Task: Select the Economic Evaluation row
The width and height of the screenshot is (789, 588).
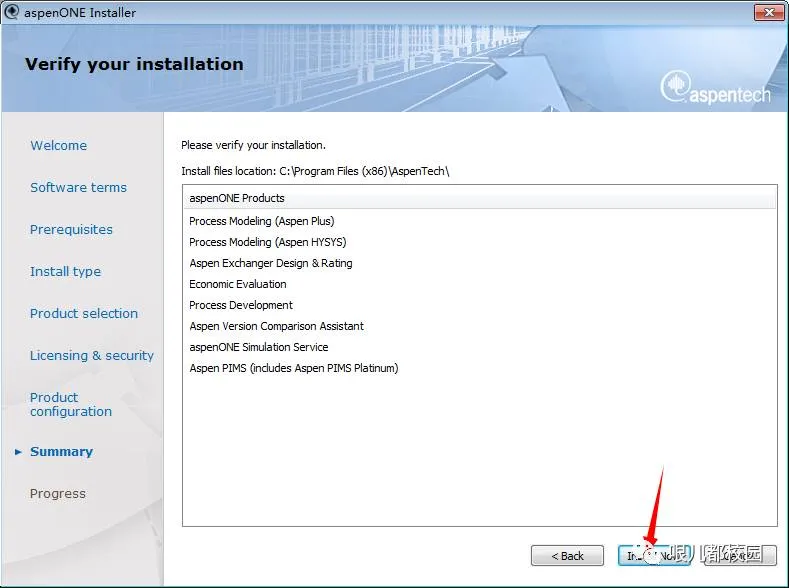Action: tap(480, 284)
